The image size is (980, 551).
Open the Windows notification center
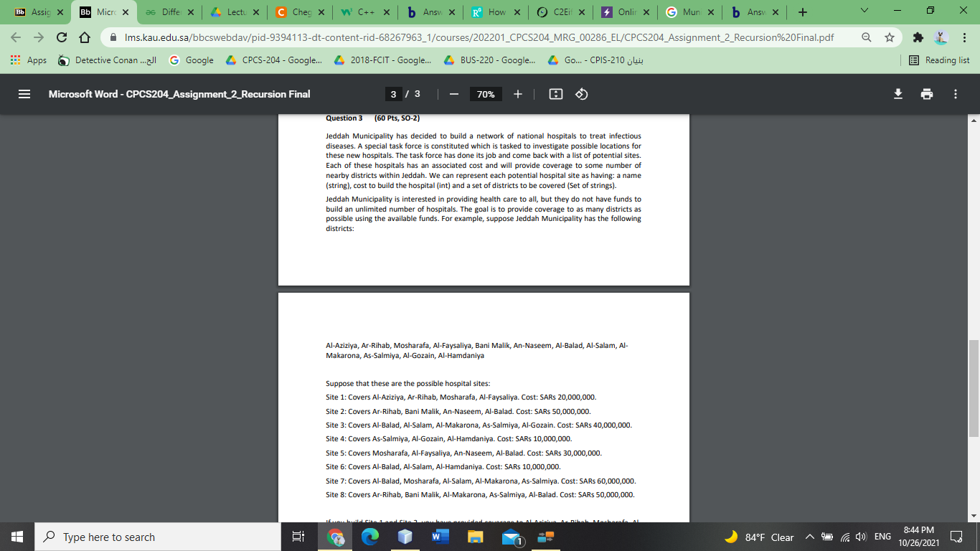pyautogui.click(x=956, y=537)
